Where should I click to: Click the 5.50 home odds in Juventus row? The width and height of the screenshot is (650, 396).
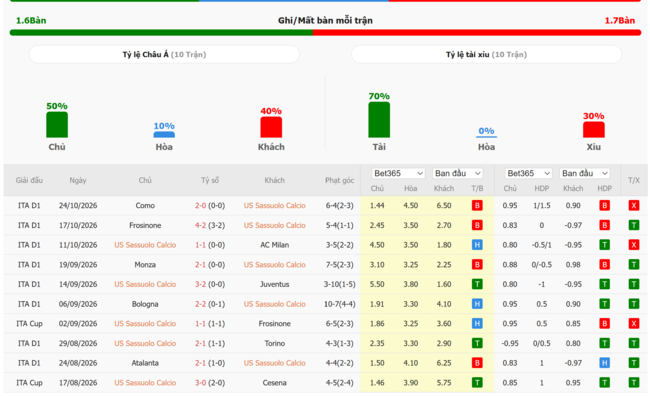(377, 284)
